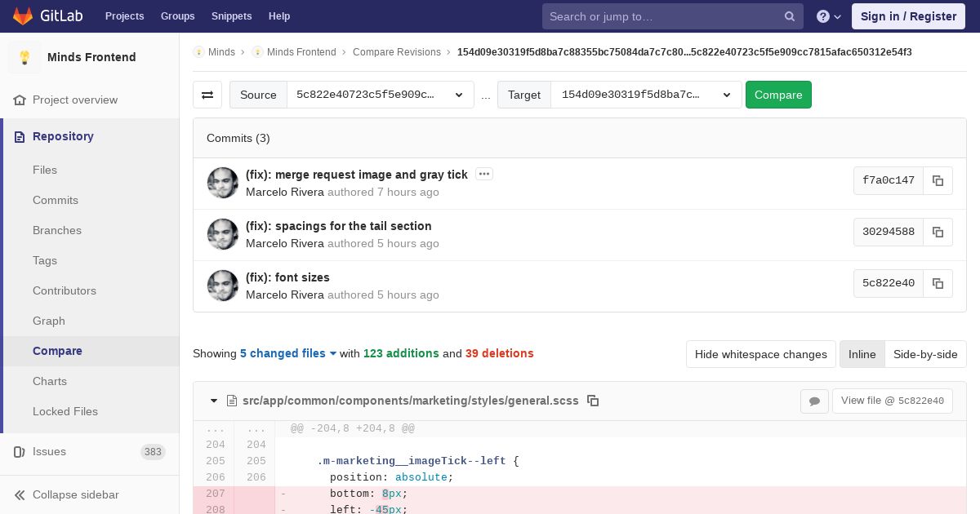The image size is (980, 514).
Task: Switch diff to Side-by-side view
Action: pos(925,354)
